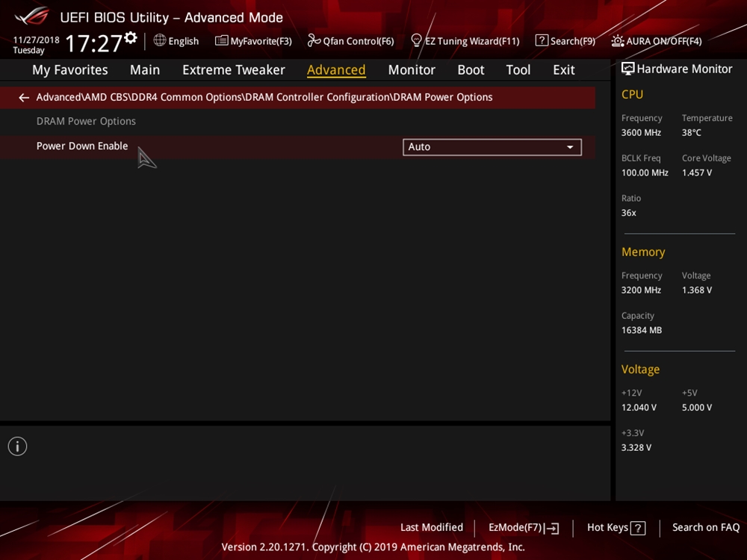Image resolution: width=747 pixels, height=560 pixels.
Task: Click the Voltage section heading
Action: coord(640,370)
